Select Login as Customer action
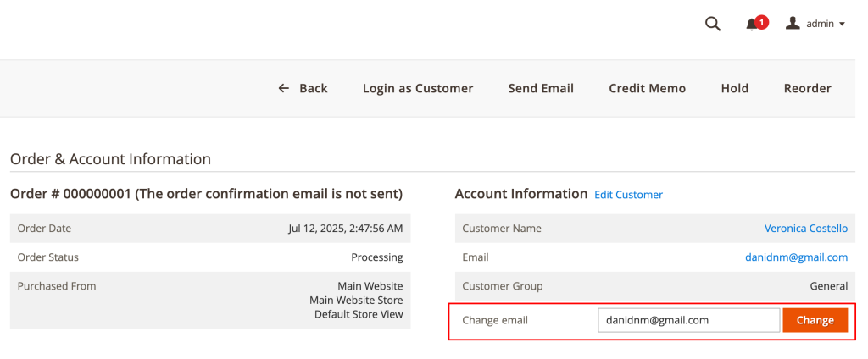 417,88
